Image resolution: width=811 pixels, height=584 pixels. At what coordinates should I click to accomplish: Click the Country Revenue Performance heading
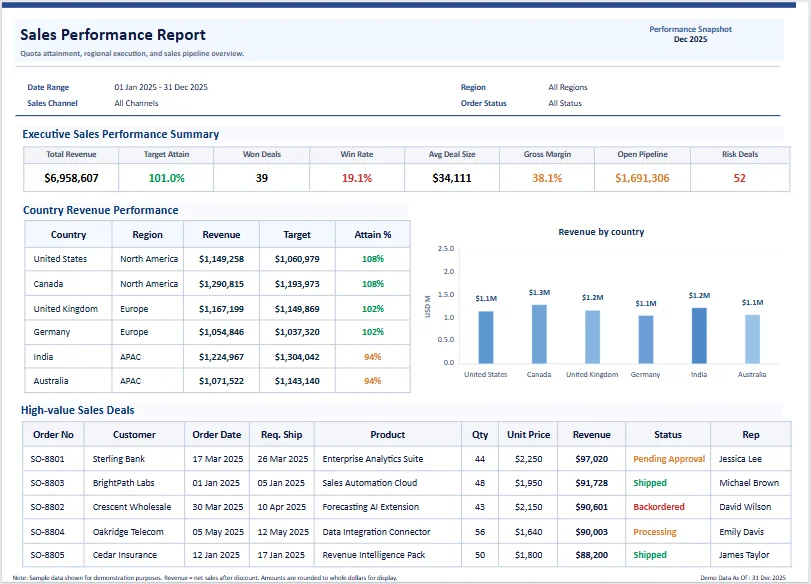[x=100, y=210]
